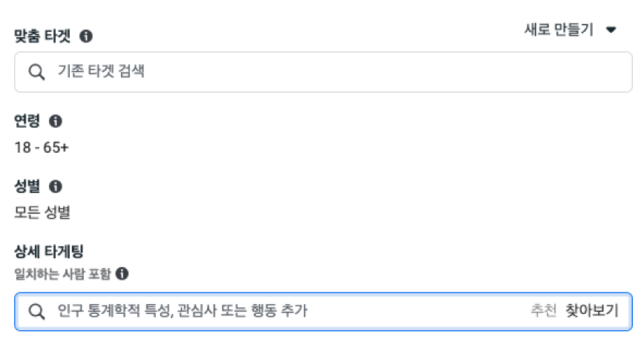Click the 일치하는 사람 포함 subtitle text
The height and width of the screenshot is (345, 644).
tap(62, 274)
